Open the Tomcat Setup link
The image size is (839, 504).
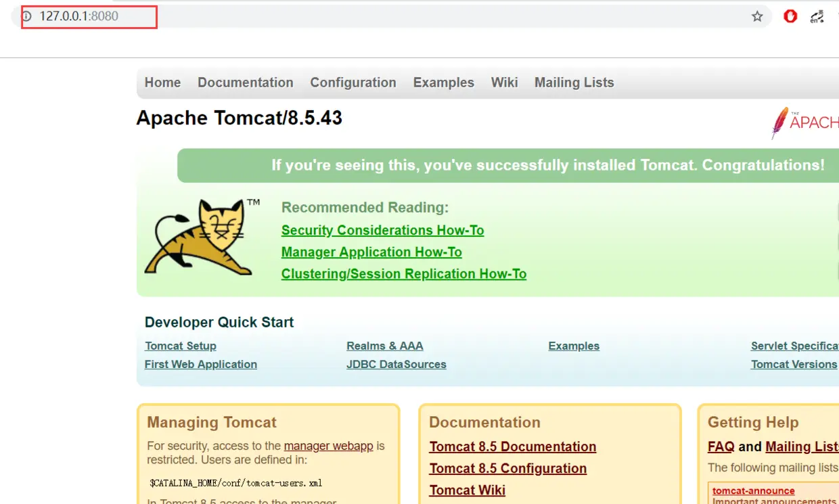pos(181,346)
